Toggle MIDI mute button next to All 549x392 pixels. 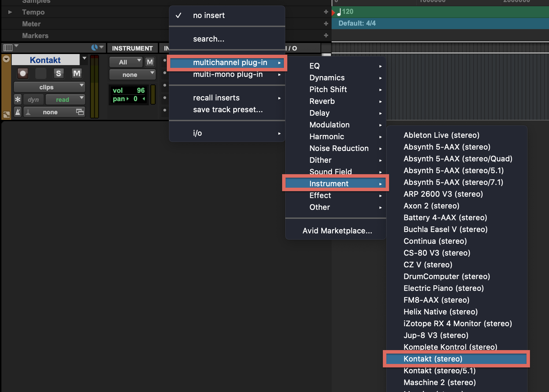[150, 62]
